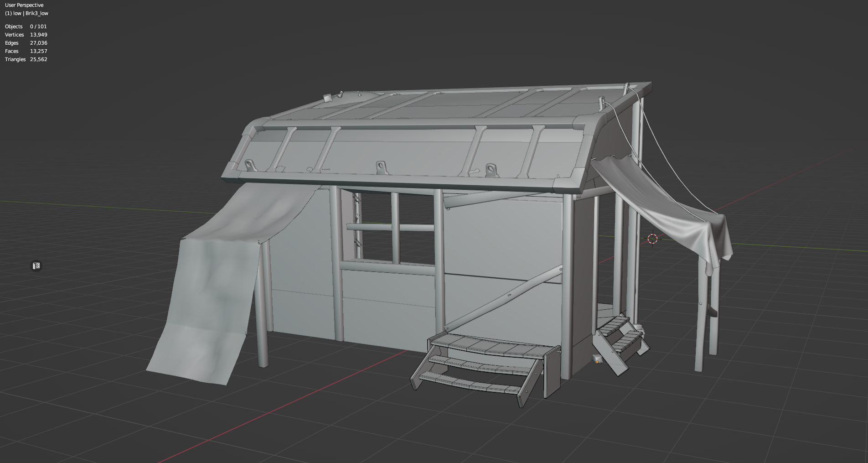Viewport: 868px width, 463px height.
Task: Select the small side staircase at right
Action: click(x=618, y=340)
